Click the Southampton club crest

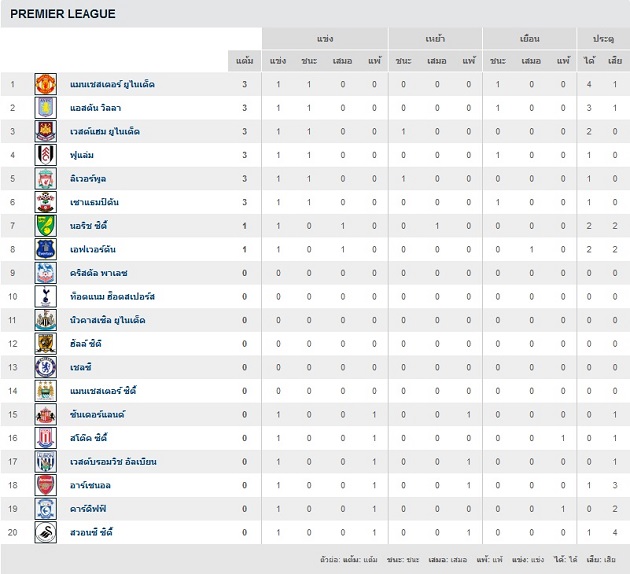click(x=46, y=202)
